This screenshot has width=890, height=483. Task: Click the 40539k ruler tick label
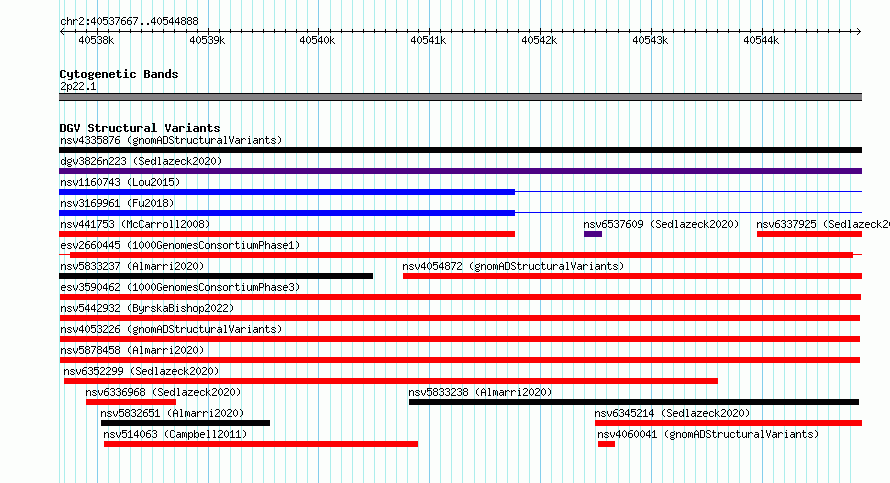click(207, 40)
